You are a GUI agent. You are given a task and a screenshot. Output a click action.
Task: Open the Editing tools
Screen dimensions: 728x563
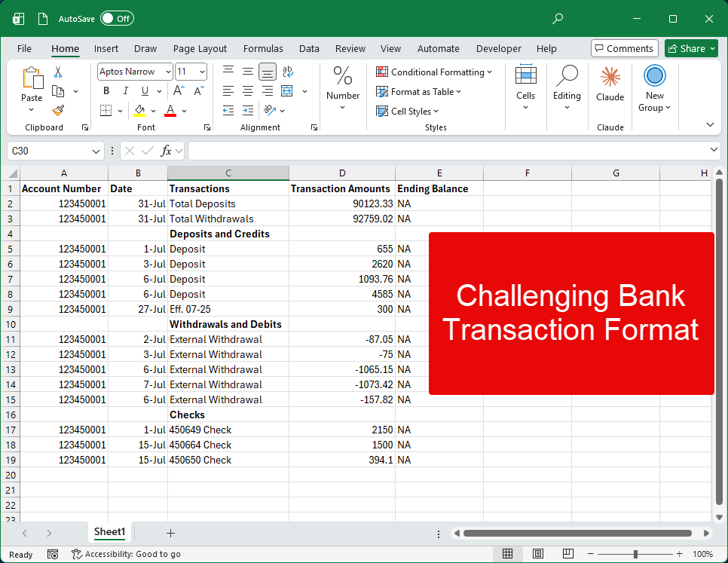pos(567,87)
